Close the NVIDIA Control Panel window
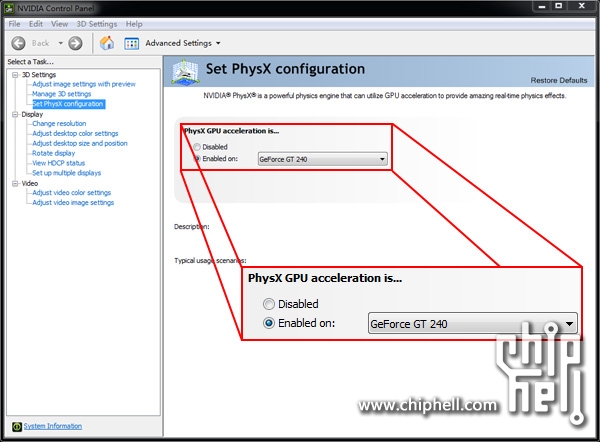 [x=582, y=7]
